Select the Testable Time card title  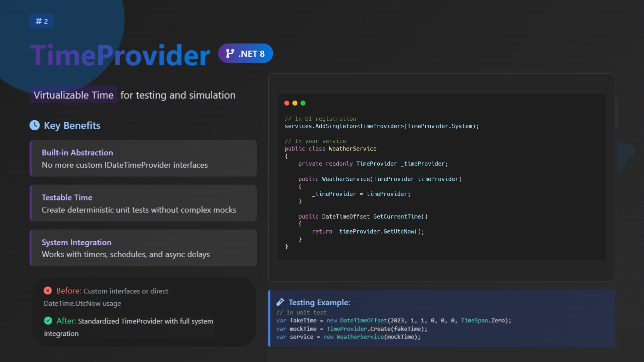coord(67,197)
